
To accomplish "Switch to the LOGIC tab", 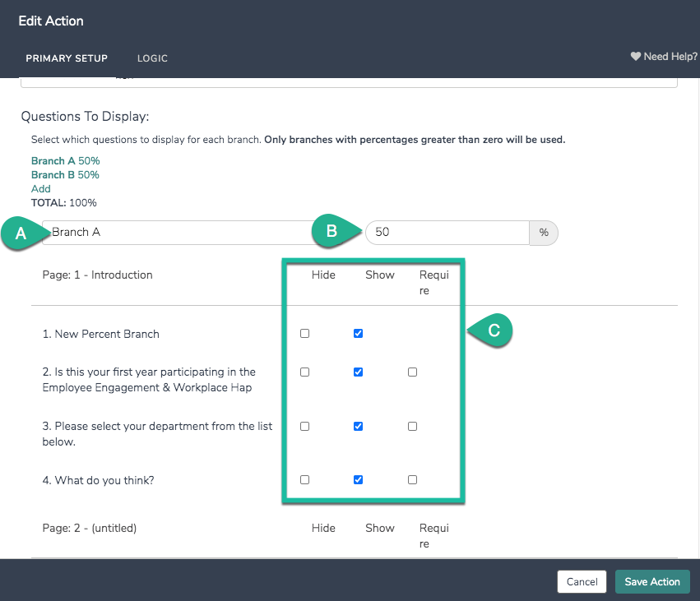I will point(152,58).
